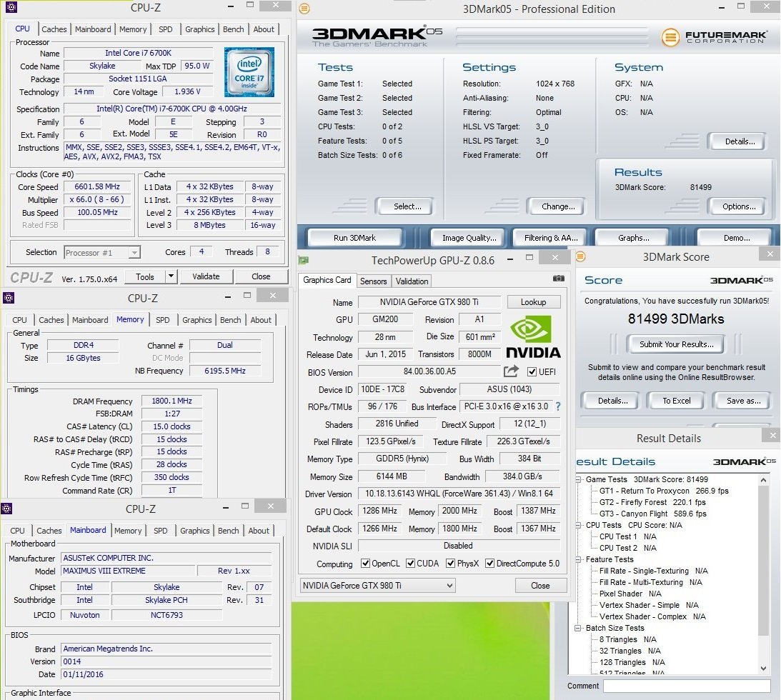781x700 pixels.
Task: Click the Details button in 3DMark Score window
Action: pyautogui.click(x=612, y=400)
